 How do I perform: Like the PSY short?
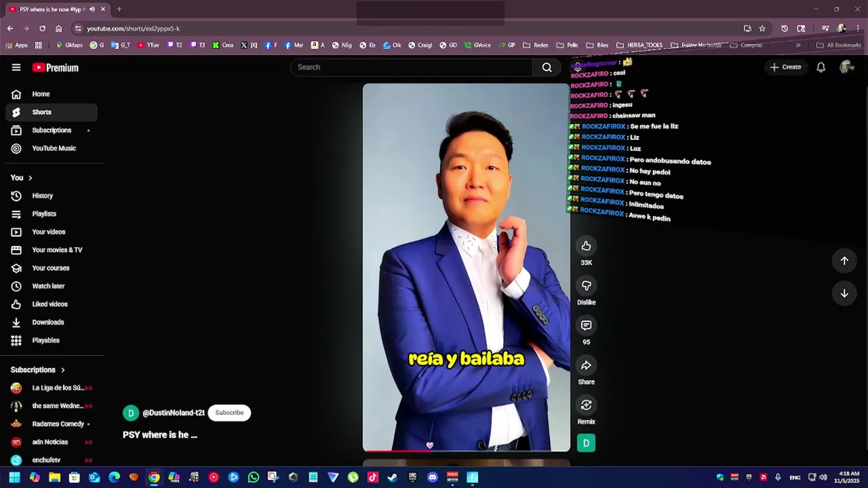(587, 246)
